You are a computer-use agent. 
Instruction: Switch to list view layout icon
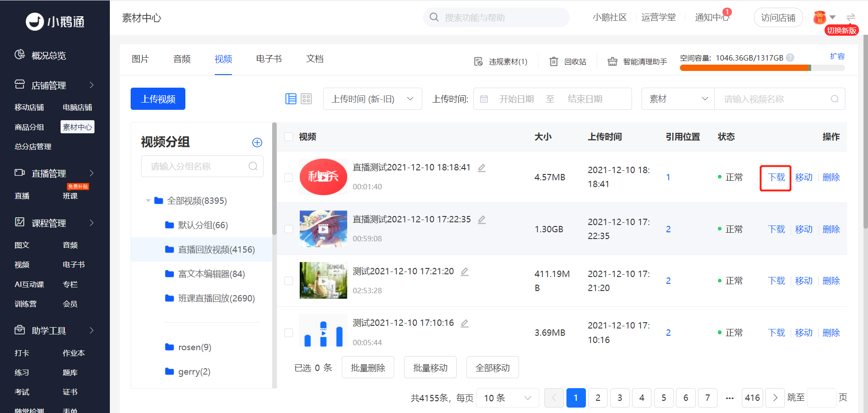(x=291, y=99)
